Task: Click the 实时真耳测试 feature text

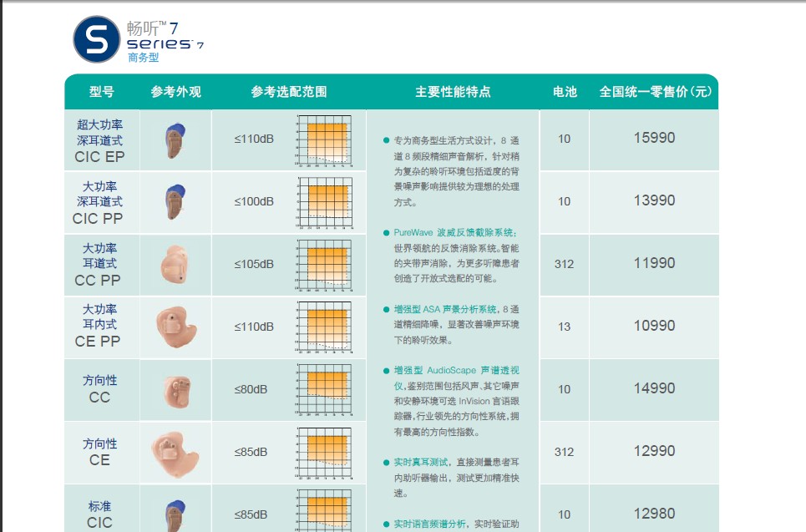Action: [420, 463]
